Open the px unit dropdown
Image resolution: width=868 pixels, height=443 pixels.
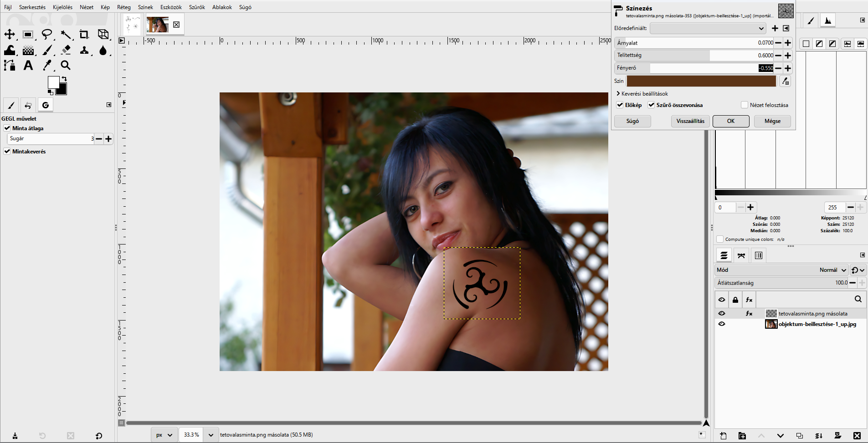click(164, 435)
